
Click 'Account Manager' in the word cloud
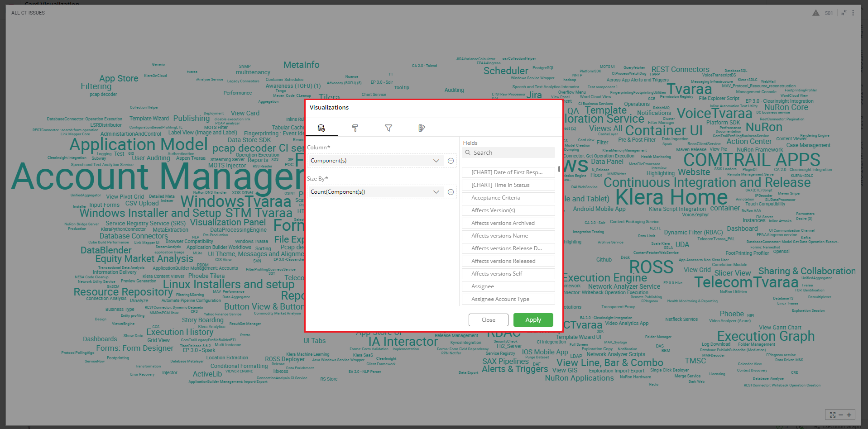coord(158,177)
